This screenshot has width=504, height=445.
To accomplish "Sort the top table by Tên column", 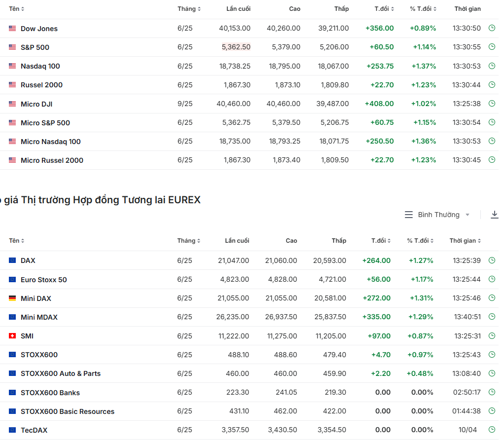I will click(x=16, y=9).
